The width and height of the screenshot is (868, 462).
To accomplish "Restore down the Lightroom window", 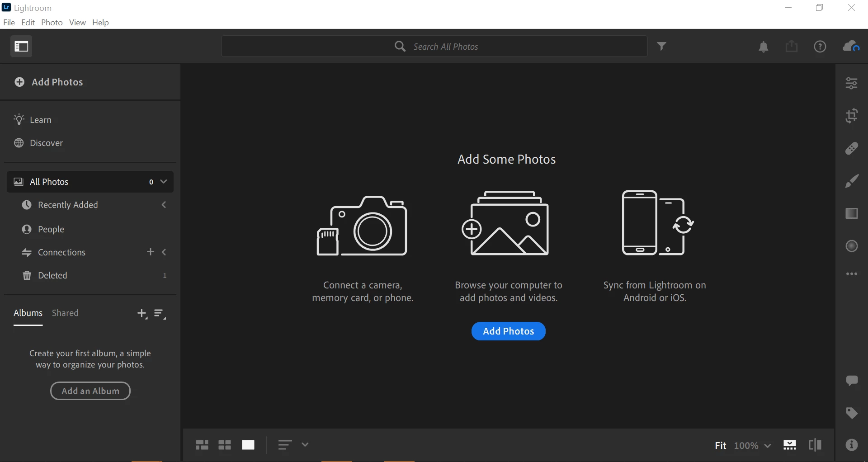I will pyautogui.click(x=820, y=8).
